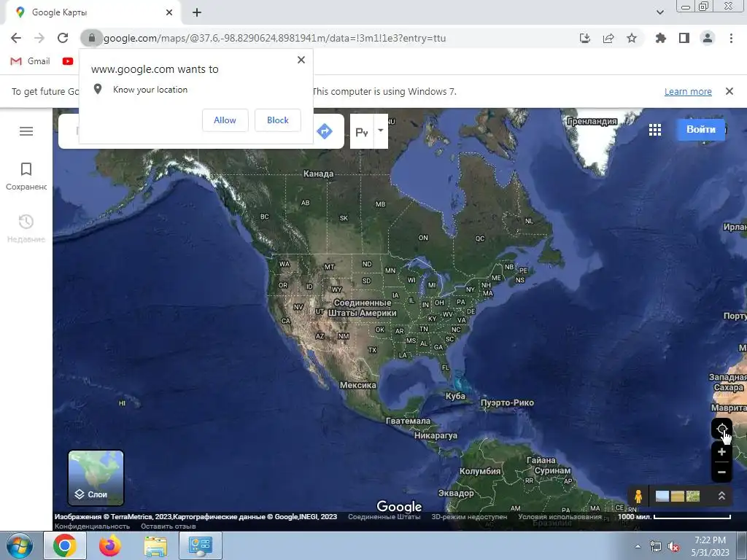747x560 pixels.
Task: Open the recent history icon in sidebar
Action: tap(26, 222)
